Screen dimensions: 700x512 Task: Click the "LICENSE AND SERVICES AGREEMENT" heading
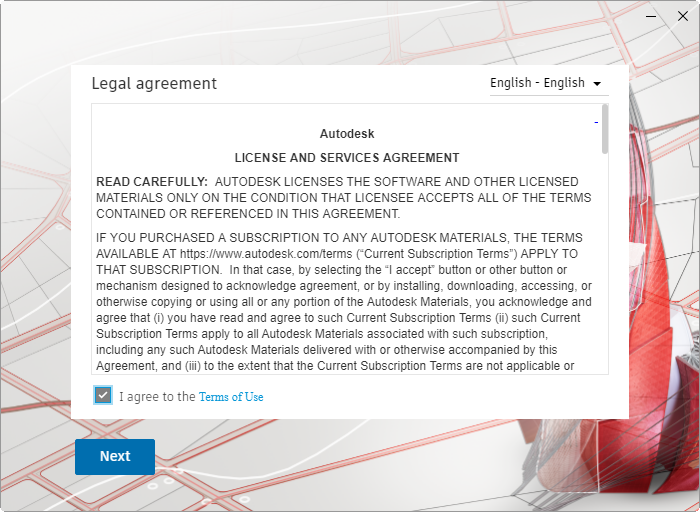coord(347,158)
